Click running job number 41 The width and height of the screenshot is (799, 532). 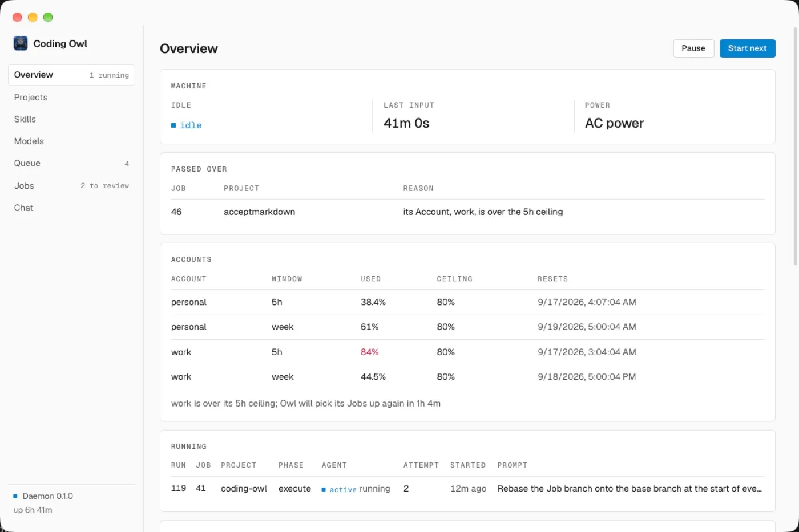pyautogui.click(x=201, y=488)
